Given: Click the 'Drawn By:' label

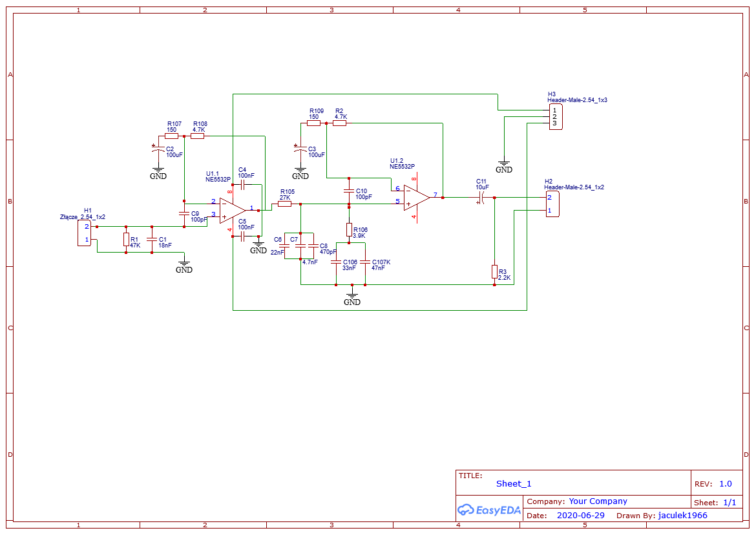Looking at the screenshot, I should (x=636, y=515).
